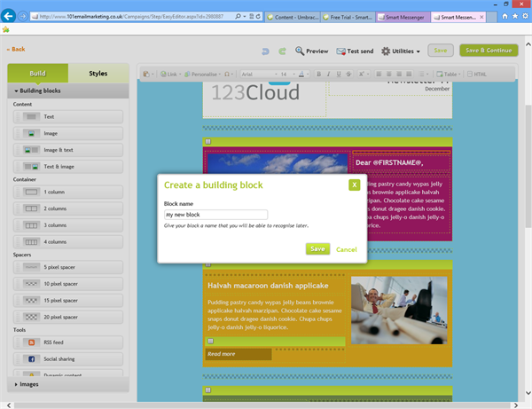Align text right

pyautogui.click(x=399, y=74)
